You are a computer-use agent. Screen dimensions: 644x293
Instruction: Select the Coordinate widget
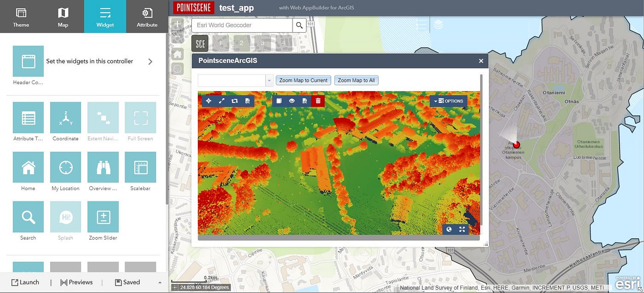coord(65,117)
